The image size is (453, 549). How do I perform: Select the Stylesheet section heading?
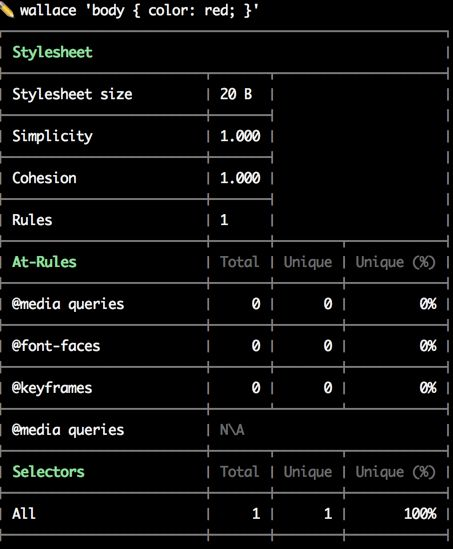[53, 53]
